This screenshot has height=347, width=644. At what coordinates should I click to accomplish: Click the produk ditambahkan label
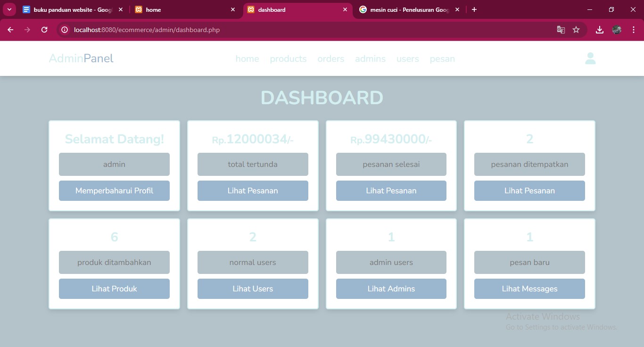[114, 262]
